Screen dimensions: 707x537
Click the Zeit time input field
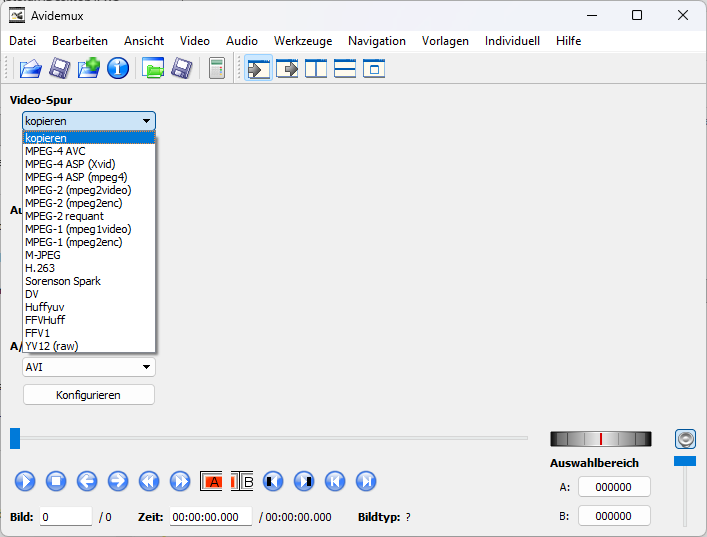coord(211,517)
